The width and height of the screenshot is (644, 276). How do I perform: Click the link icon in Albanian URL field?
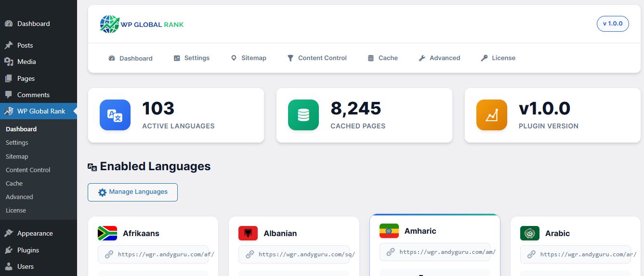[250, 254]
